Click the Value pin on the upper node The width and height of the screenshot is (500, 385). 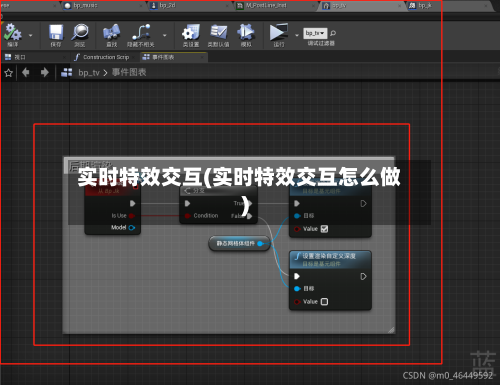297,229
